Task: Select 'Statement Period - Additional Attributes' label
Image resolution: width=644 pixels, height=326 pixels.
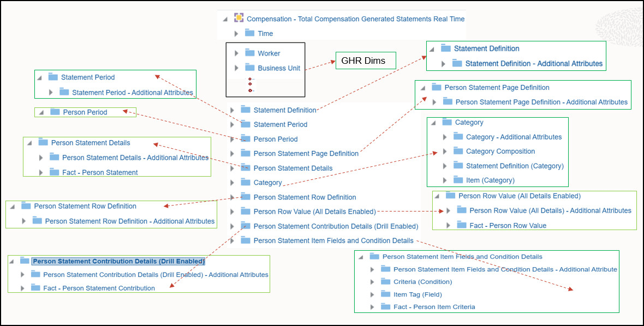Action: pyautogui.click(x=133, y=93)
